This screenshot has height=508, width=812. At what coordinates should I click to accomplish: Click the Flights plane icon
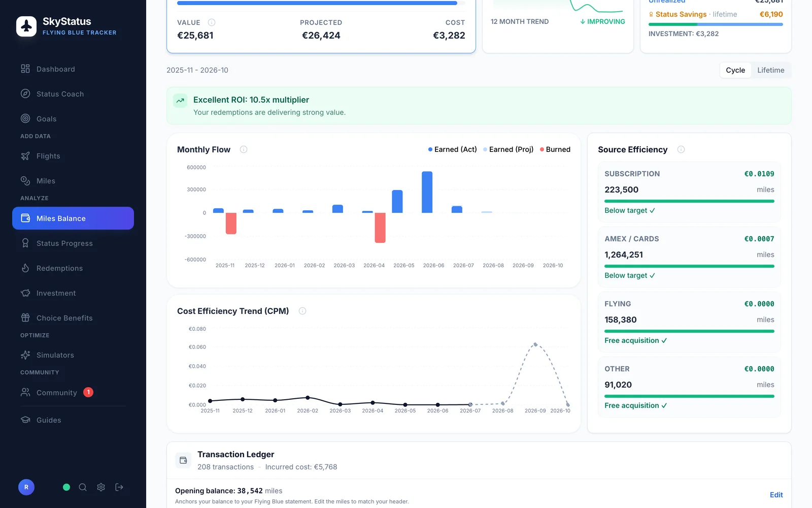click(x=25, y=156)
